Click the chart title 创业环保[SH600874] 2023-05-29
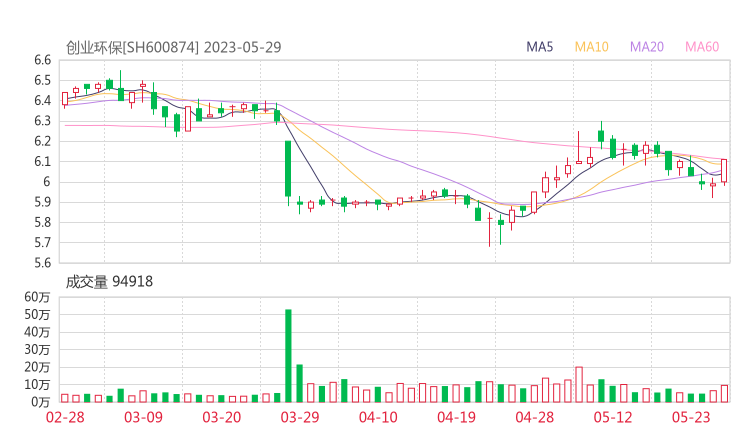The width and height of the screenshot is (740, 440). tap(173, 47)
